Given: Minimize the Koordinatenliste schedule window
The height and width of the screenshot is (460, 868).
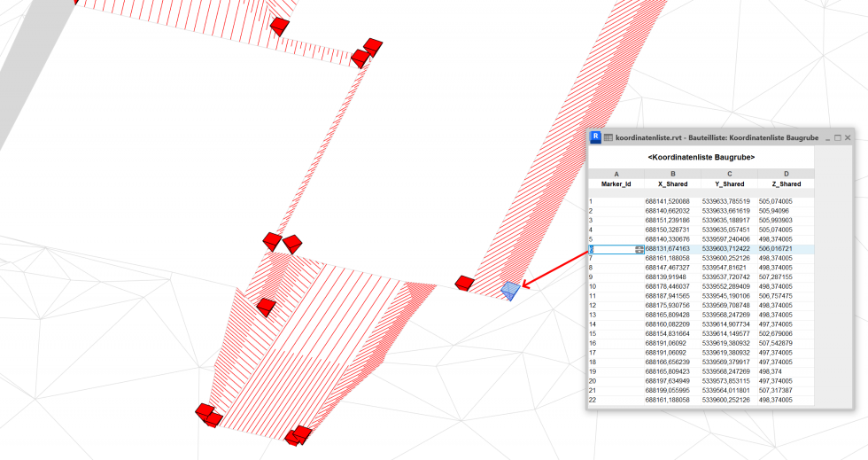Looking at the screenshot, I should (x=826, y=138).
